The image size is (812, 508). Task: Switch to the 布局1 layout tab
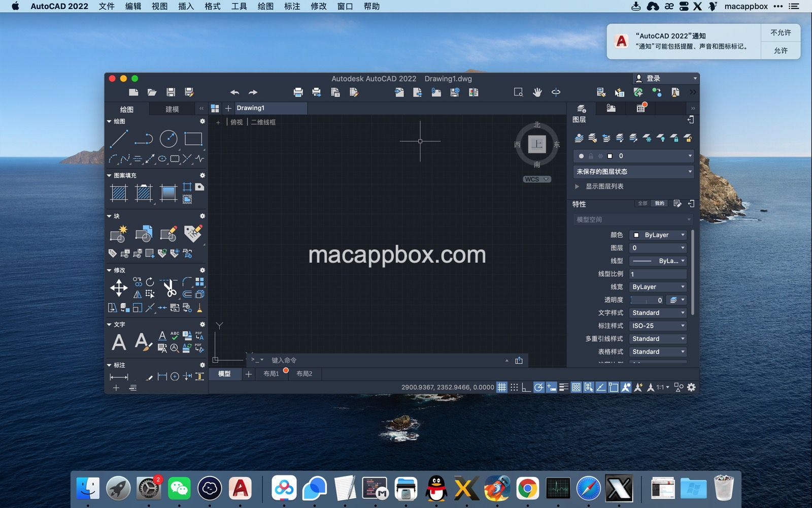271,374
